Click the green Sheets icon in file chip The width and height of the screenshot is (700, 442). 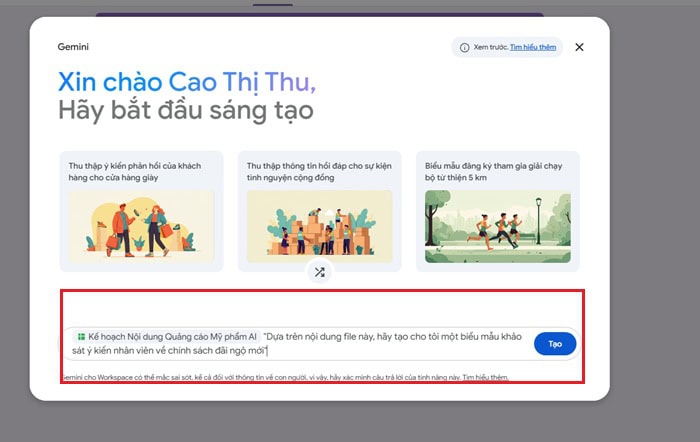point(81,337)
